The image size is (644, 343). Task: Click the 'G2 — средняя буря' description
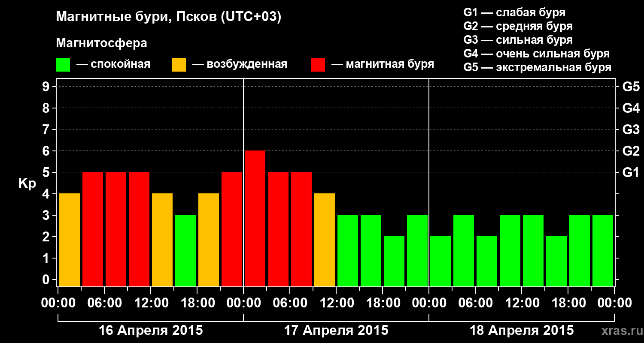tap(518, 26)
